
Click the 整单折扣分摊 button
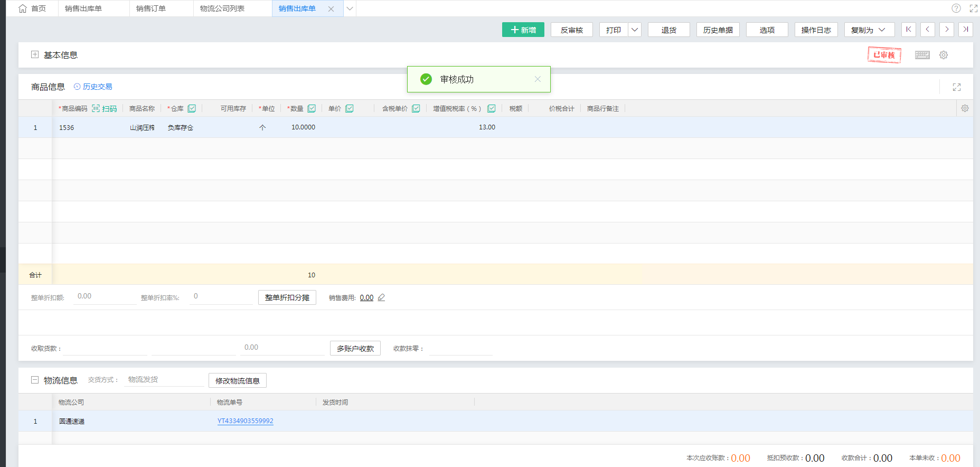287,297
